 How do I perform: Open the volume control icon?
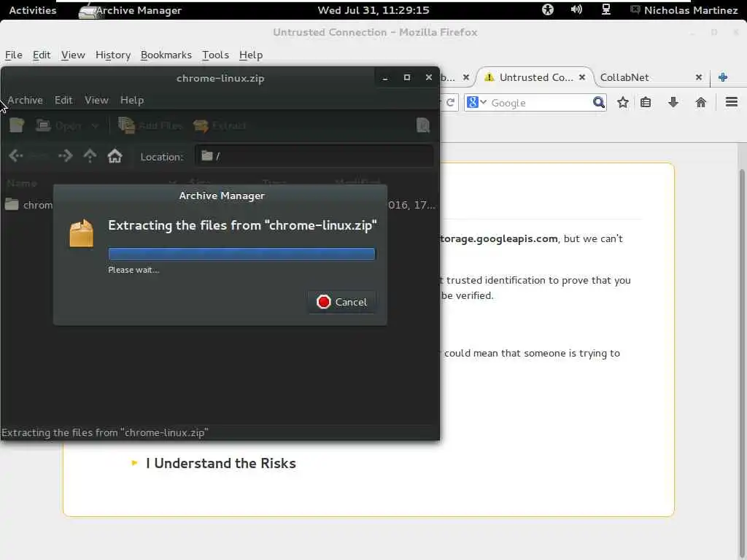tap(576, 9)
